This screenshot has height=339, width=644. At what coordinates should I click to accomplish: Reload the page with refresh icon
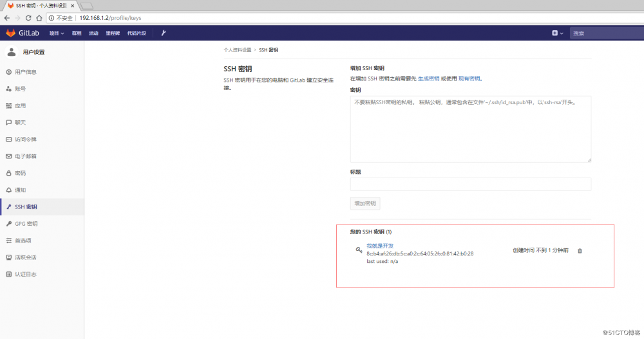pyautogui.click(x=28, y=18)
